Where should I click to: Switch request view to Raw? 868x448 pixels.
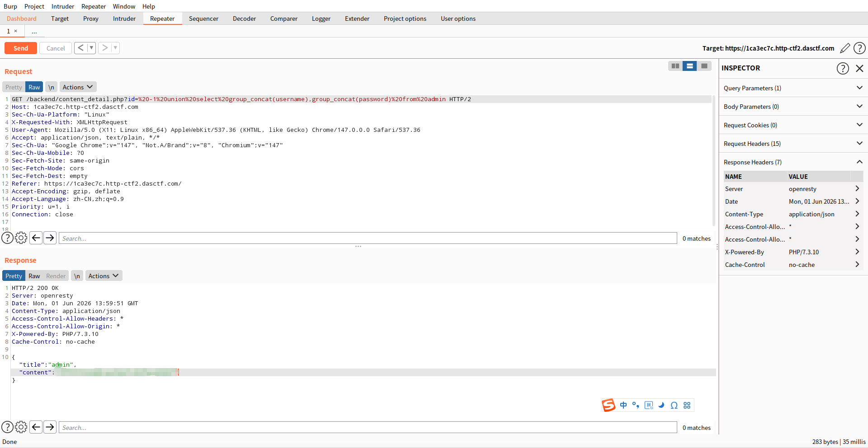click(34, 87)
